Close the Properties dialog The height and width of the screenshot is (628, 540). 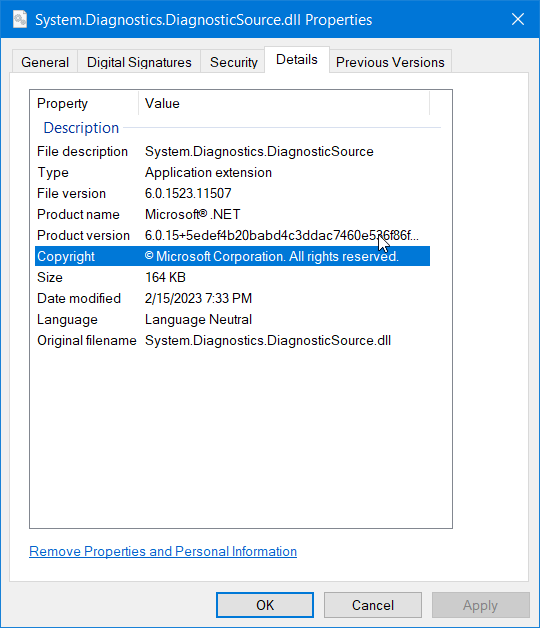tap(518, 19)
